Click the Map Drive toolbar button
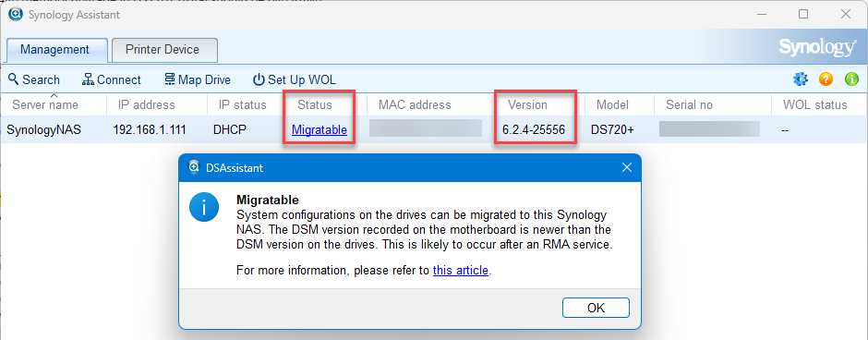 (x=198, y=79)
